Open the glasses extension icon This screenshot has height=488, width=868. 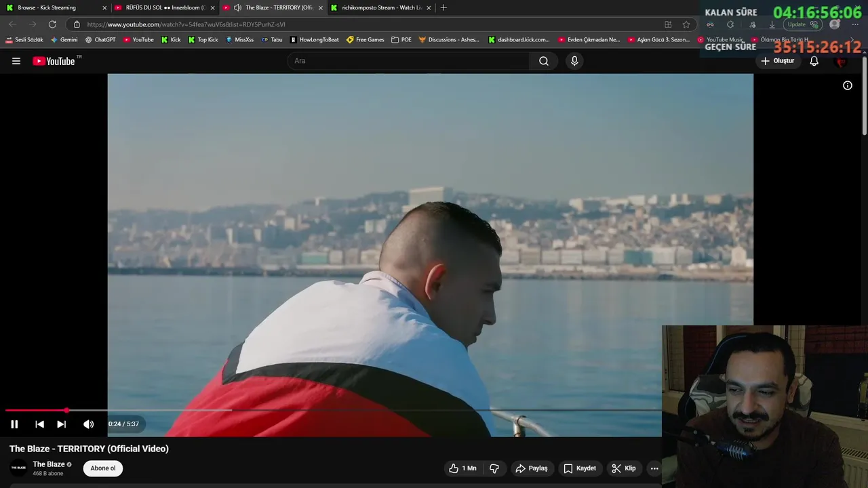tap(710, 24)
